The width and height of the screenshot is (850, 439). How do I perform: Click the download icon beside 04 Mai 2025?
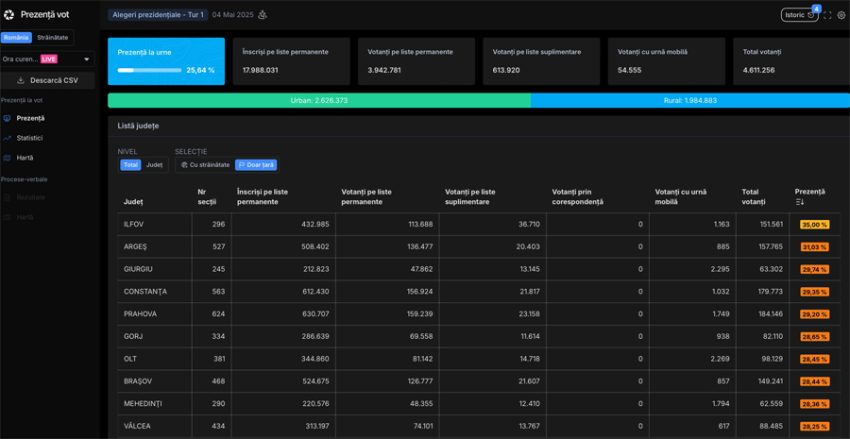click(263, 15)
